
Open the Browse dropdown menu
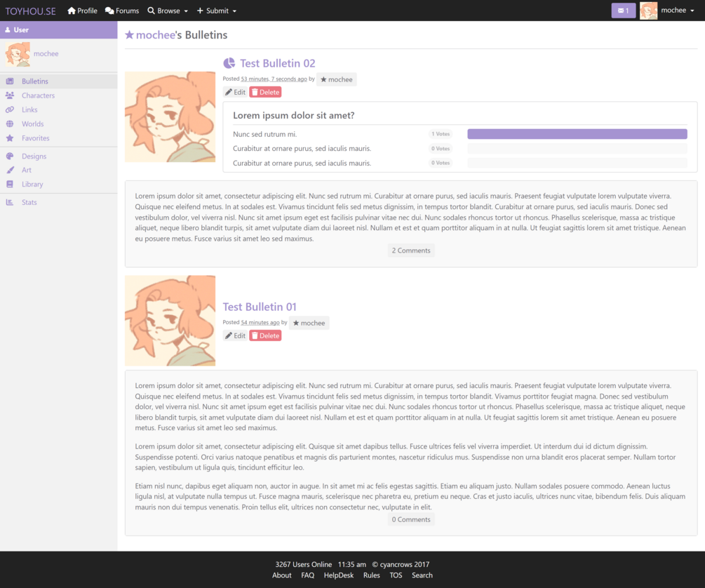coord(167,11)
